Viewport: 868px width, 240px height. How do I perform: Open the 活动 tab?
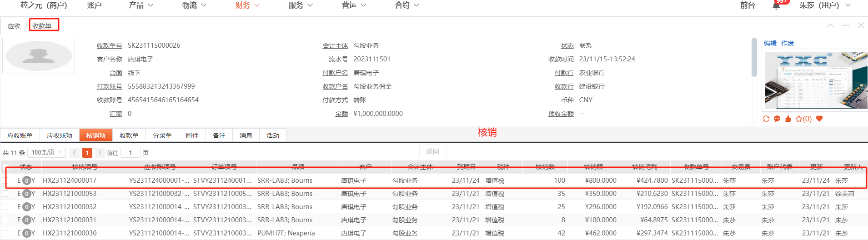tap(273, 135)
